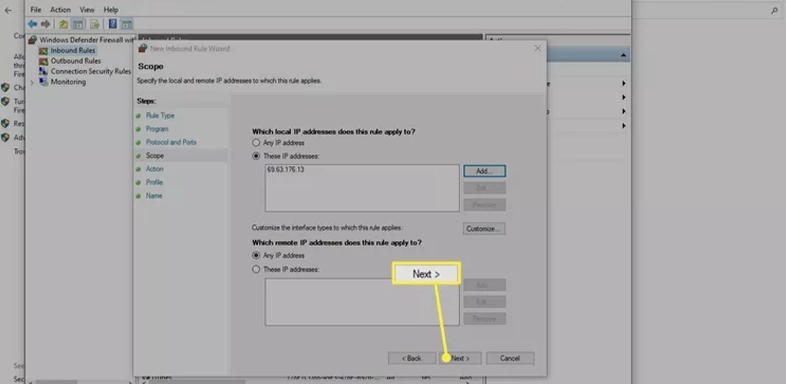
Task: Click the Protocol and Ports step
Action: click(x=171, y=142)
